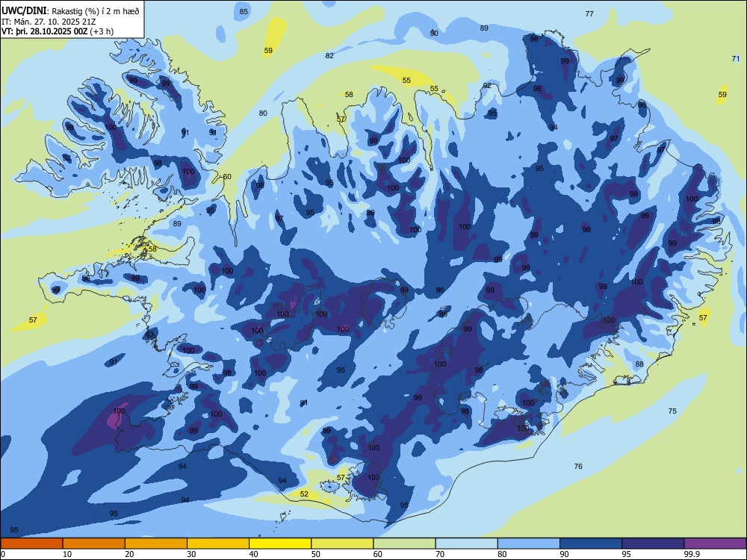Click the pale yellow 50–60 legend swatch
This screenshot has height=560, width=747.
click(x=342, y=544)
